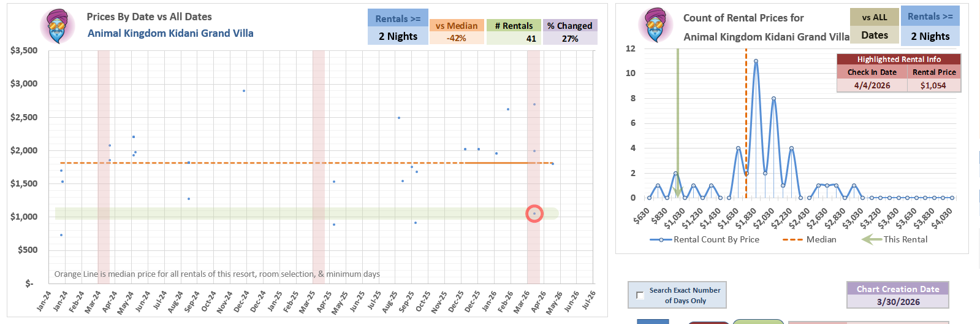The image size is (980, 324).
Task: Click the % Changed 27% box
Action: tap(570, 32)
